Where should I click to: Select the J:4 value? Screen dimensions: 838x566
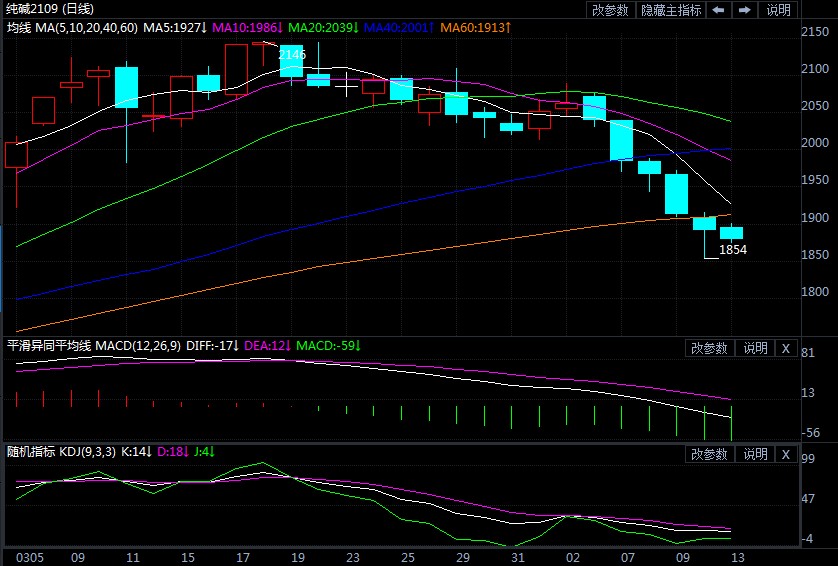tap(204, 452)
